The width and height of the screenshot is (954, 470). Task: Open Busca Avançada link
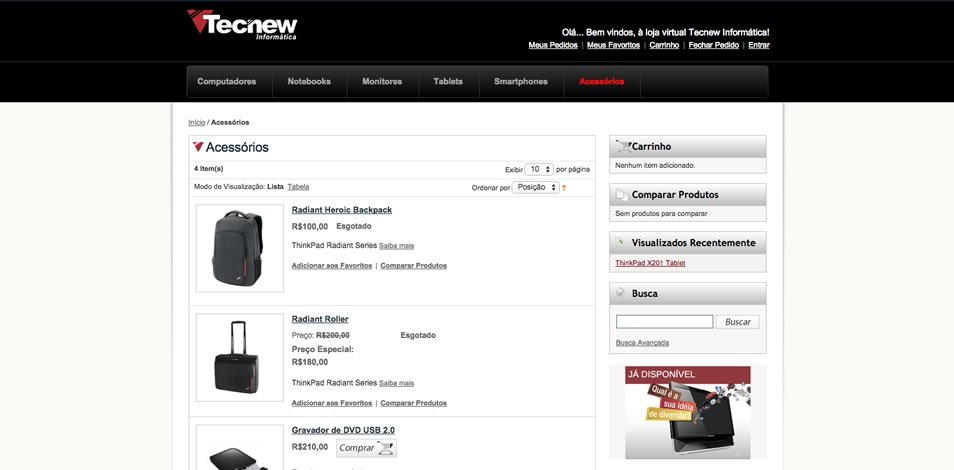[642, 343]
